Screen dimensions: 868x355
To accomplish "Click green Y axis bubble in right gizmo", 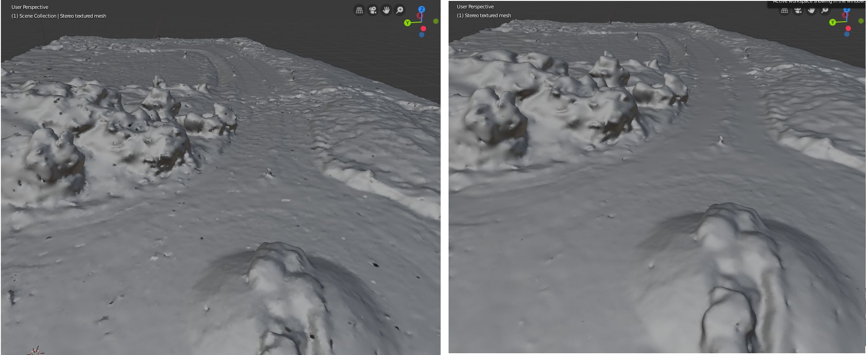I will click(832, 22).
